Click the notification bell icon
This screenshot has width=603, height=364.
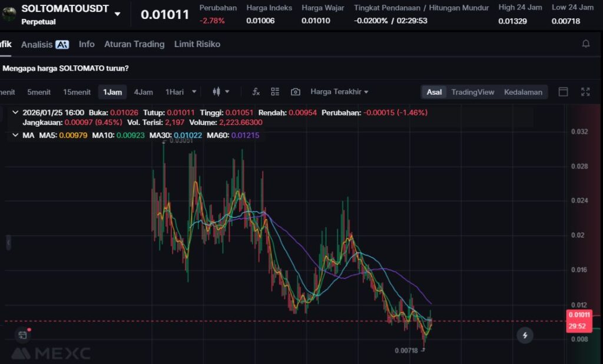pos(585,44)
